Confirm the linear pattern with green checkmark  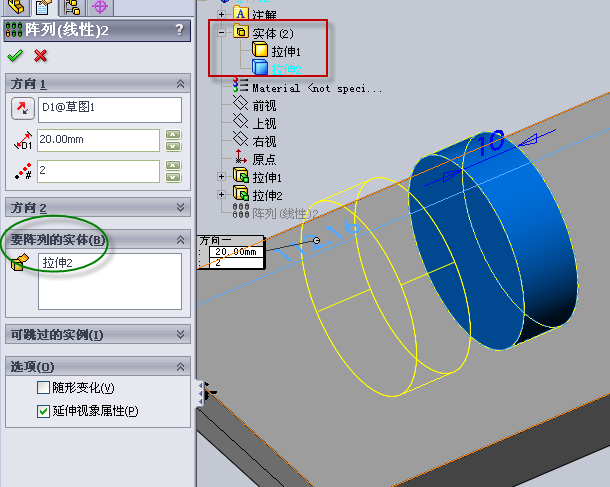point(15,56)
